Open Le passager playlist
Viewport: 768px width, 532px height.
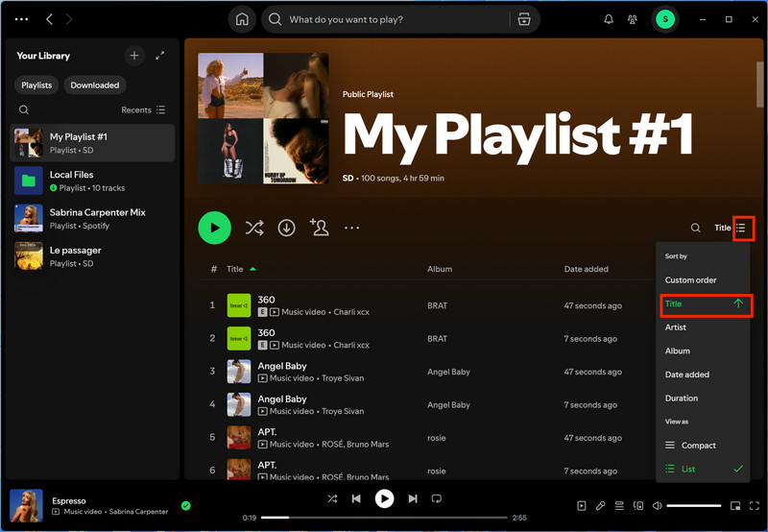click(92, 256)
